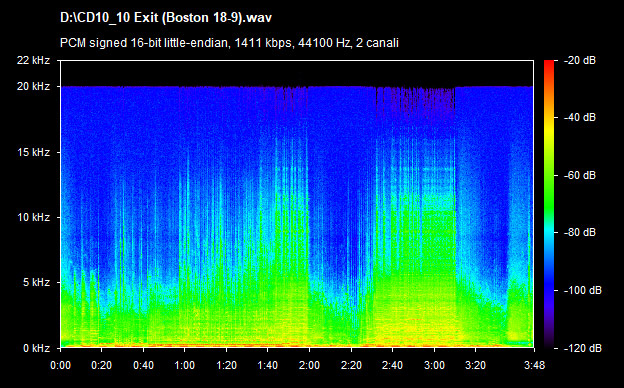624x388 pixels.
Task: Click the 20 kHz cutoff edge of the spectrogram
Action: tap(297, 86)
